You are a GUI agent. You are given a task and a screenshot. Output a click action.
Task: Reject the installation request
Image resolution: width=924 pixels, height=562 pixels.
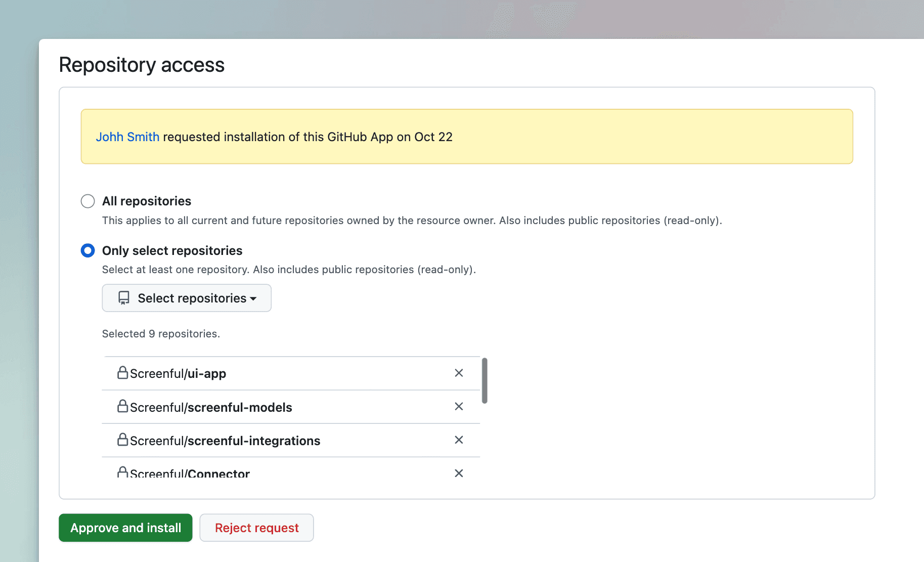click(x=256, y=528)
